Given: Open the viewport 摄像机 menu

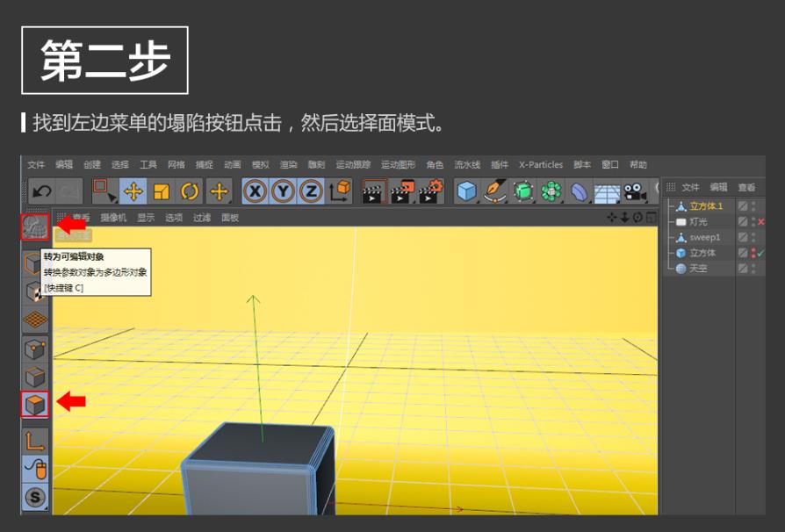Looking at the screenshot, I should pos(113,218).
